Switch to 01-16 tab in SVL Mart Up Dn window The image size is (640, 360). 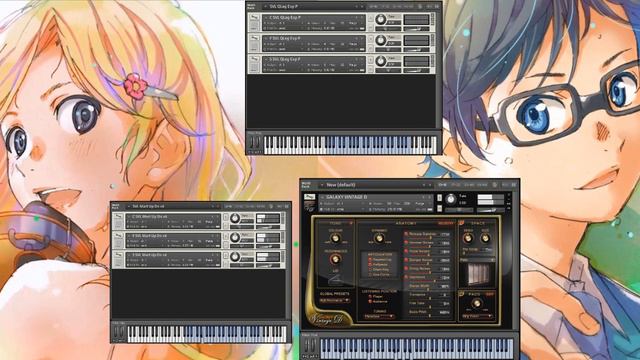click(x=228, y=206)
